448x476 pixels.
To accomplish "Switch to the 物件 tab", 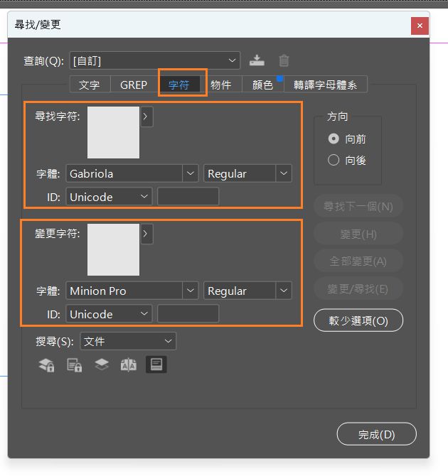I will tap(221, 85).
